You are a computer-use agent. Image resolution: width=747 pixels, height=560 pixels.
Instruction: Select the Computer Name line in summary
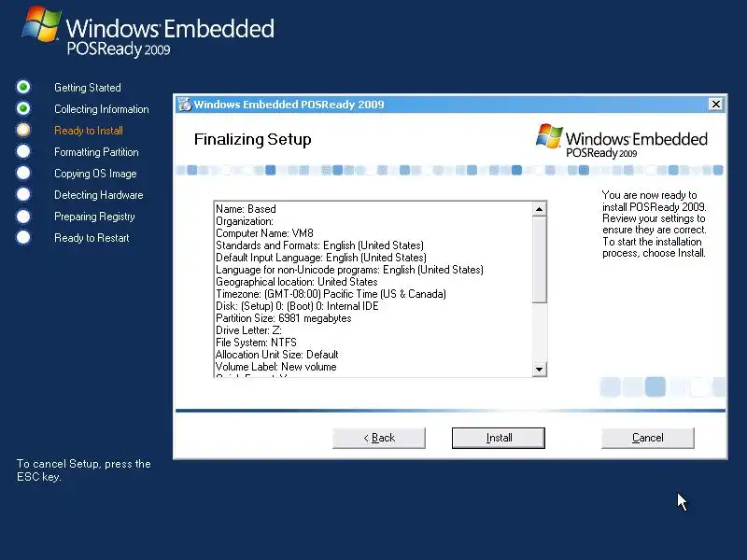[x=264, y=233]
